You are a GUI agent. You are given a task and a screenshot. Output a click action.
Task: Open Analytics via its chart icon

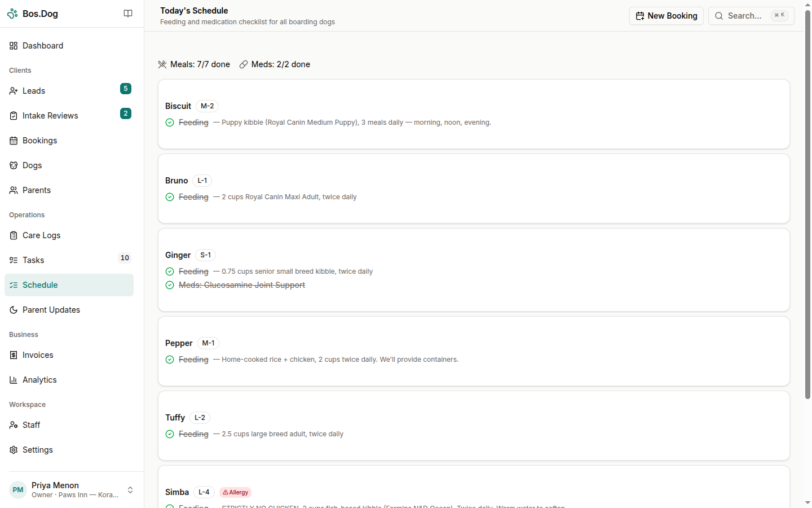[13, 380]
